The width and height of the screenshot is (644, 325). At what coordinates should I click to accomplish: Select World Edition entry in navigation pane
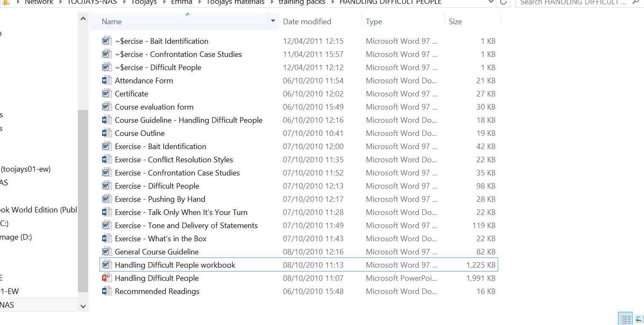(38, 210)
